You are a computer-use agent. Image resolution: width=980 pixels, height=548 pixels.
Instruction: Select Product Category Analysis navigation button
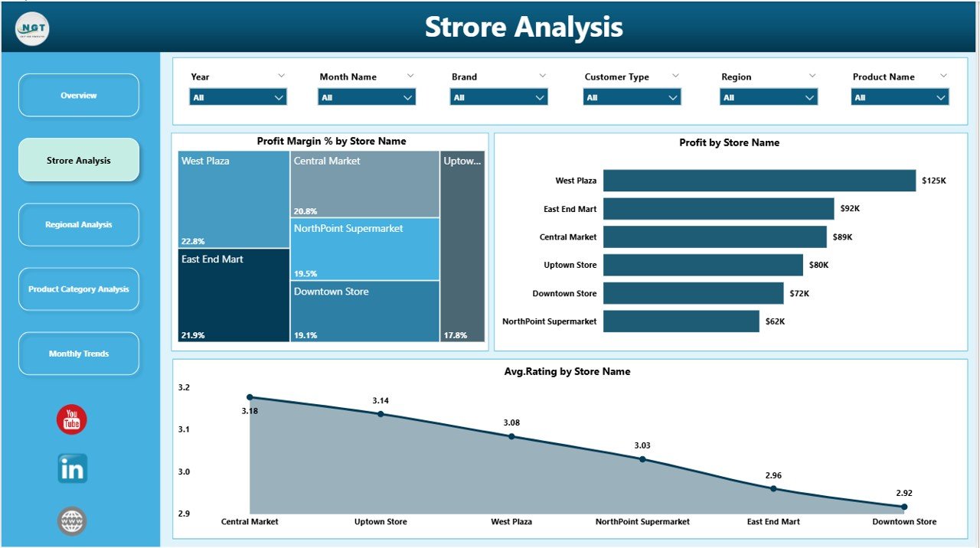(x=78, y=289)
